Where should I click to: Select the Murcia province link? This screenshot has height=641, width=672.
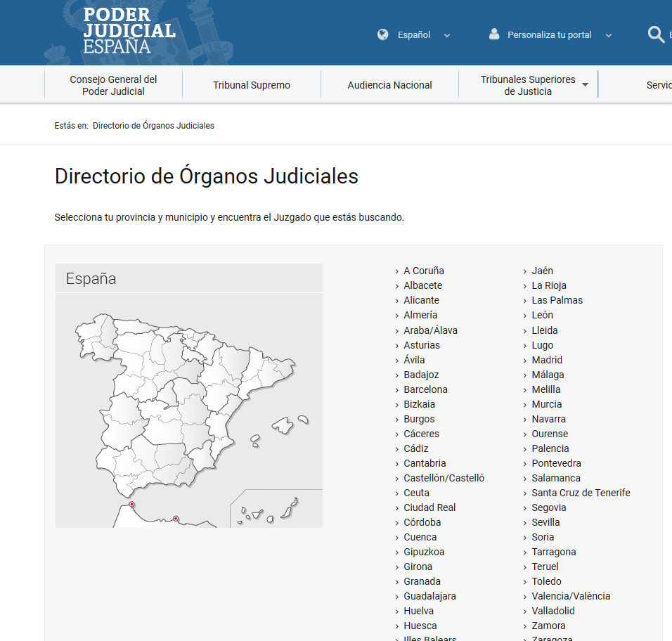tap(546, 404)
